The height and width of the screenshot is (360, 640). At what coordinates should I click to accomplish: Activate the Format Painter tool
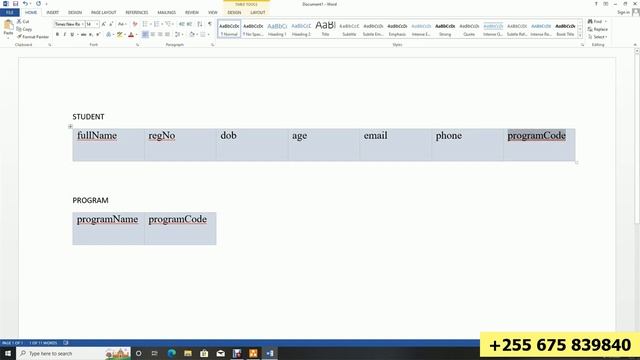pyautogui.click(x=33, y=37)
